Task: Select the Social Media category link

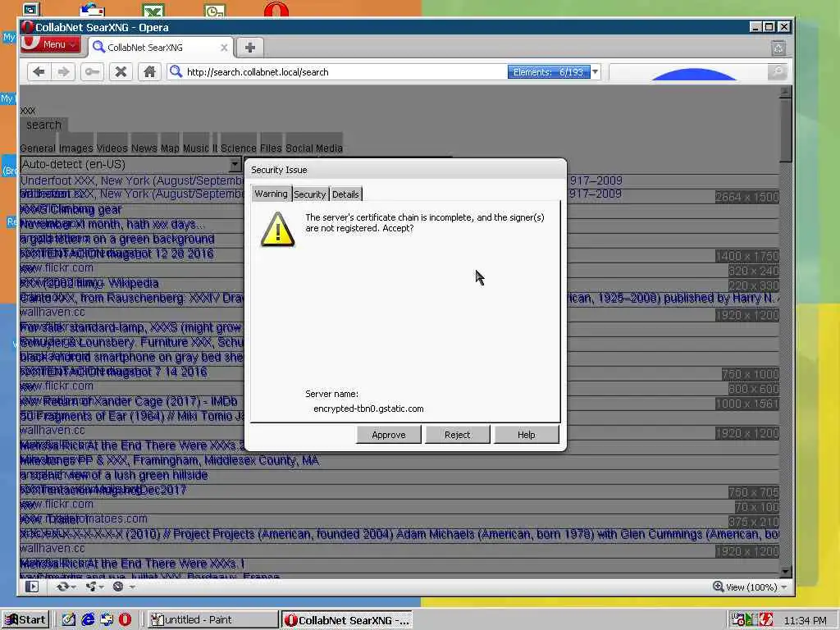Action: pyautogui.click(x=314, y=148)
